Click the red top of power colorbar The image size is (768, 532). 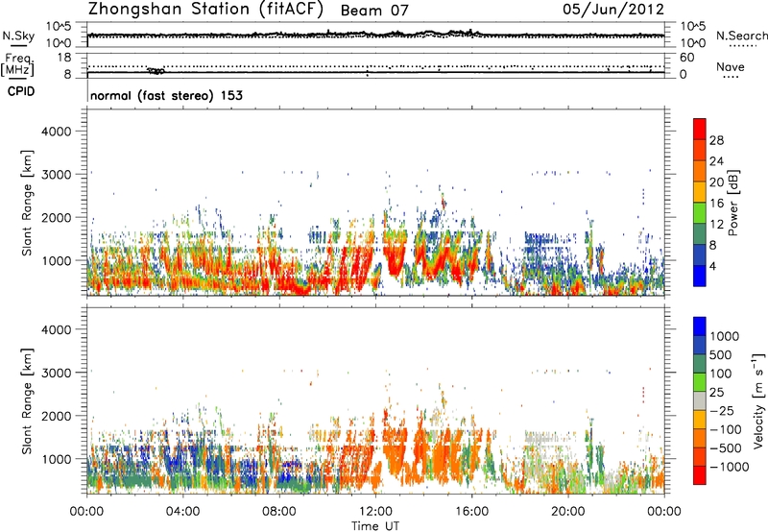tap(700, 129)
